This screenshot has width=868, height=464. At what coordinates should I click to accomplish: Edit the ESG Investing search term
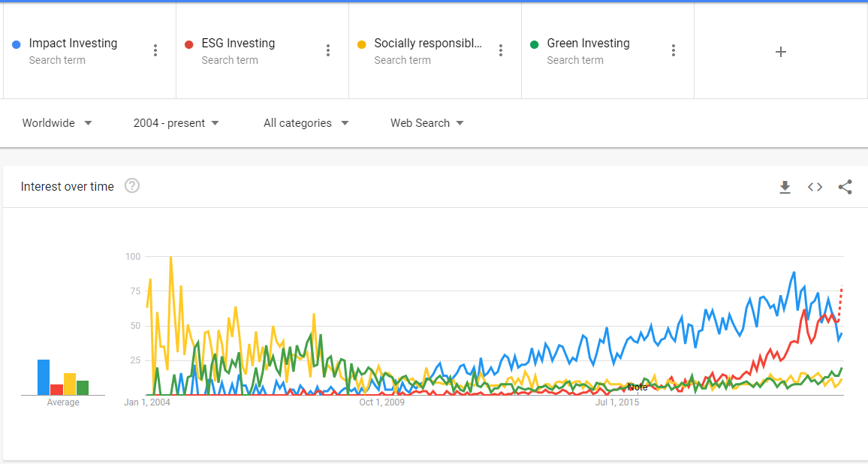pos(238,44)
